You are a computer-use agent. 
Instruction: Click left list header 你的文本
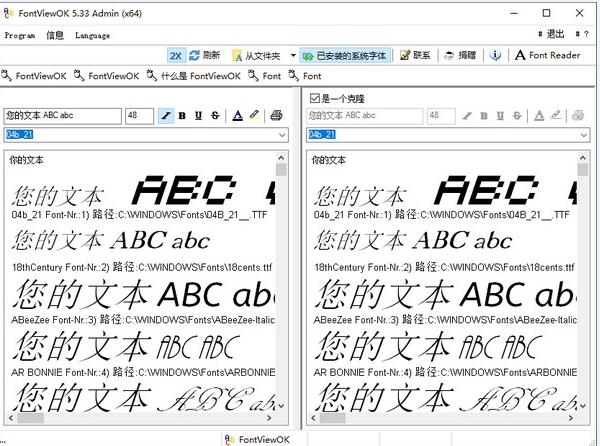[26, 160]
